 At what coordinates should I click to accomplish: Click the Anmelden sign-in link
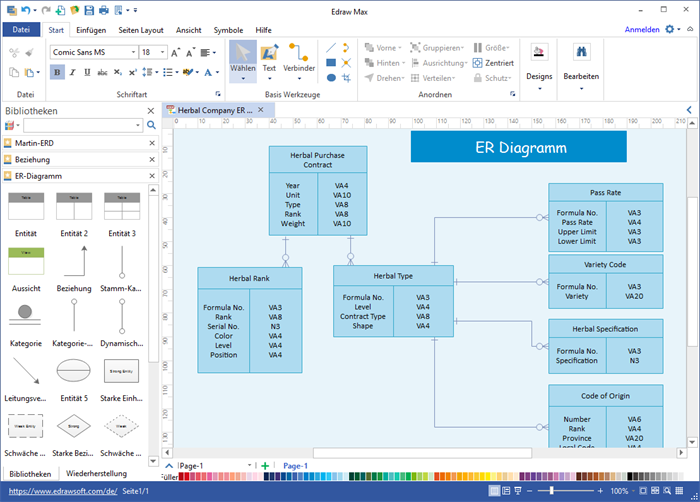coord(641,30)
